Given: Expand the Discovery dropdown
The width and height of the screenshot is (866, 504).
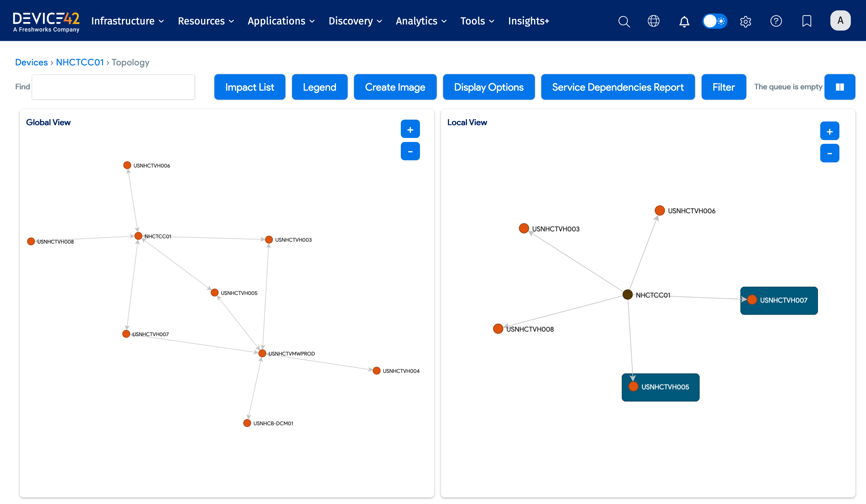Looking at the screenshot, I should point(355,21).
